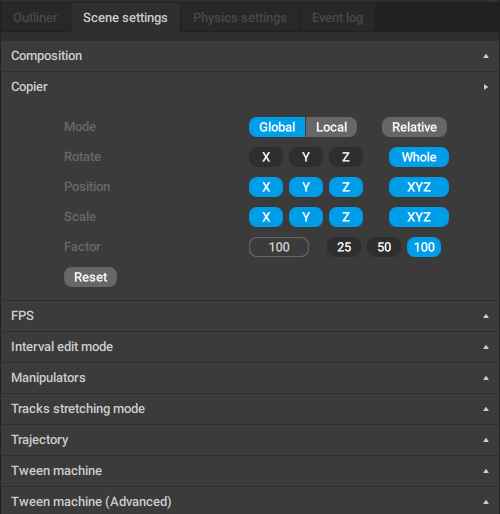Toggle the Whole rotation button

[x=419, y=157]
